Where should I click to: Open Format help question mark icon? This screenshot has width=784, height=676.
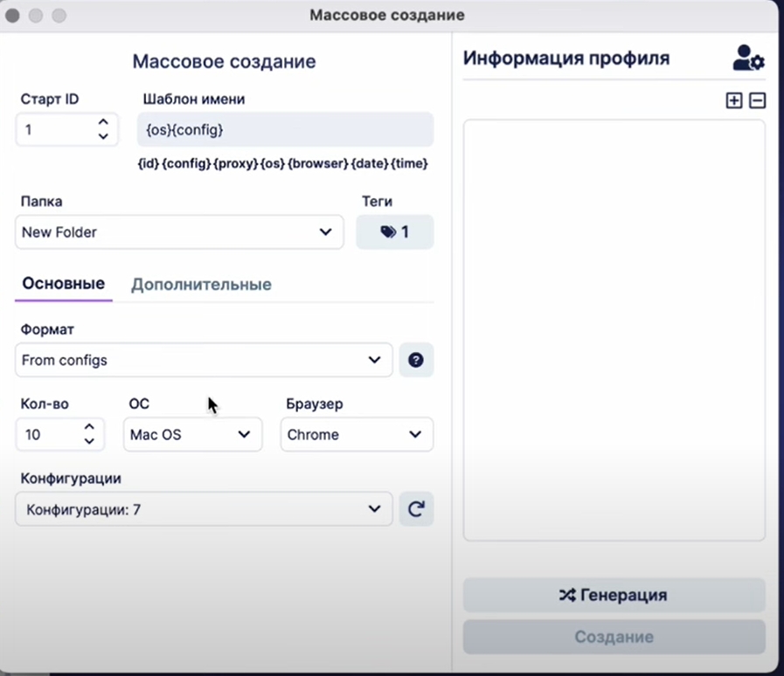416,360
